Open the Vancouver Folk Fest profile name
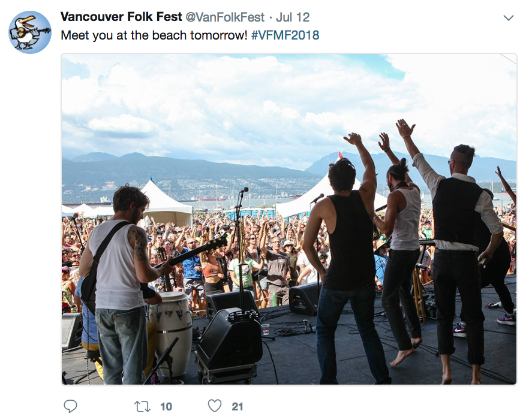The image size is (526, 420). click(x=121, y=17)
